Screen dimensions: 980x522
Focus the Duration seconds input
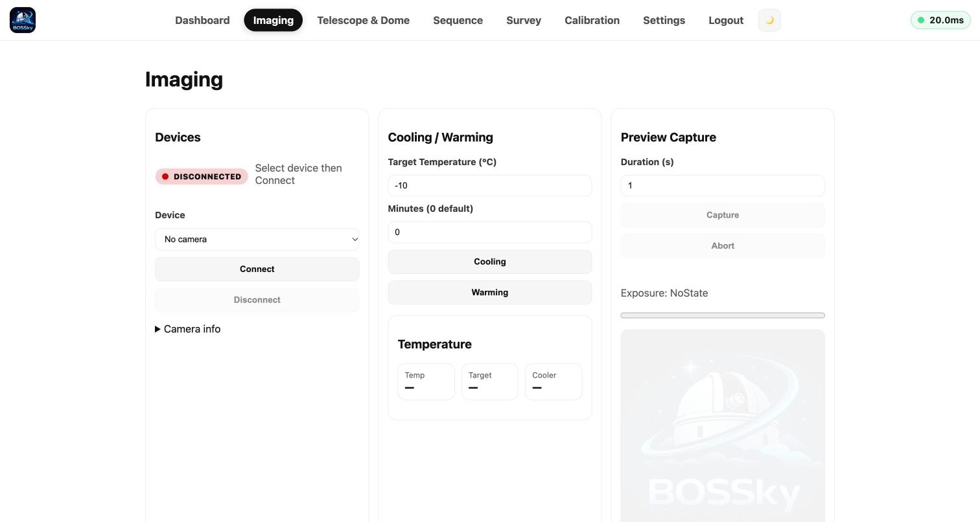723,186
